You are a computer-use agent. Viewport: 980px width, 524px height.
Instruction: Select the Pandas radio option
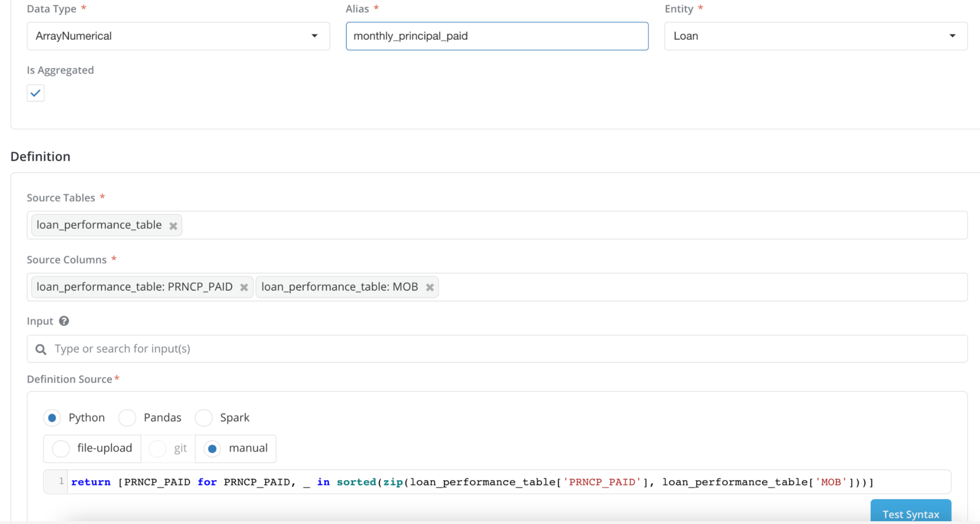(x=127, y=418)
